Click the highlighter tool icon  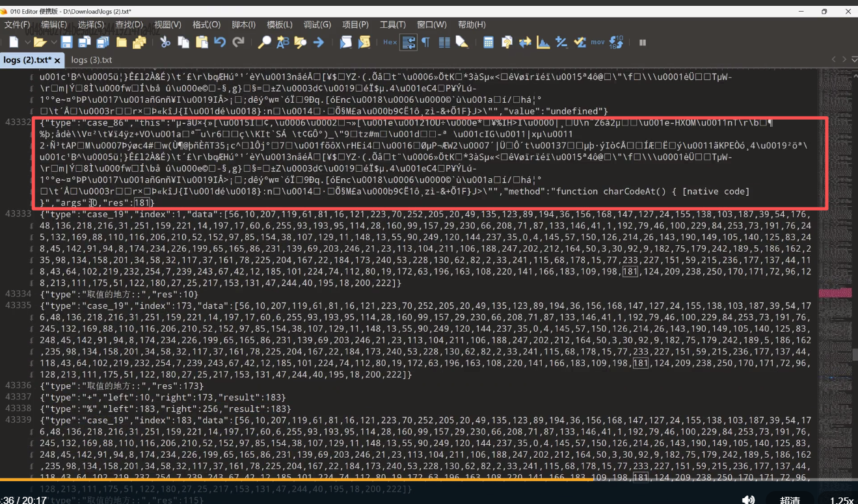point(462,42)
